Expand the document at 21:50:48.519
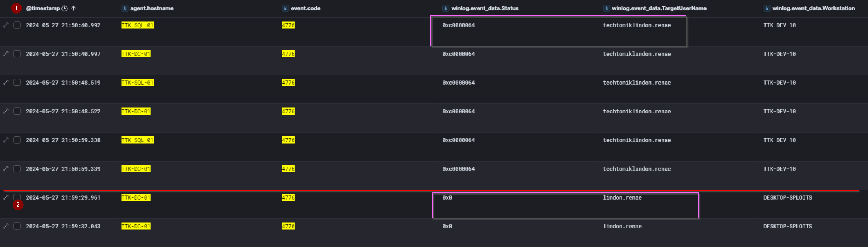Viewport: 868px width, 247px height. pos(6,83)
